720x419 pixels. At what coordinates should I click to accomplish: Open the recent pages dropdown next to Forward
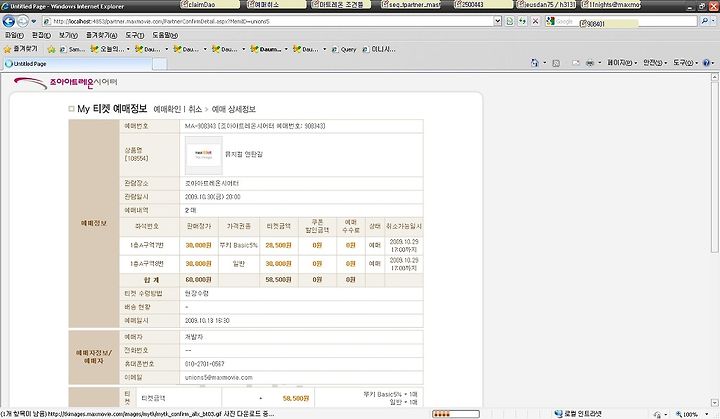coord(34,22)
